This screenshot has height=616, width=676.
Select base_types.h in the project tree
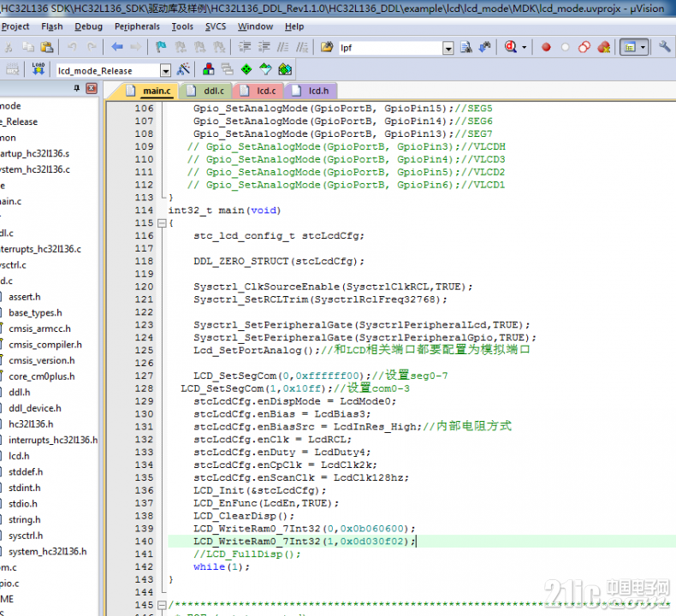(35, 313)
